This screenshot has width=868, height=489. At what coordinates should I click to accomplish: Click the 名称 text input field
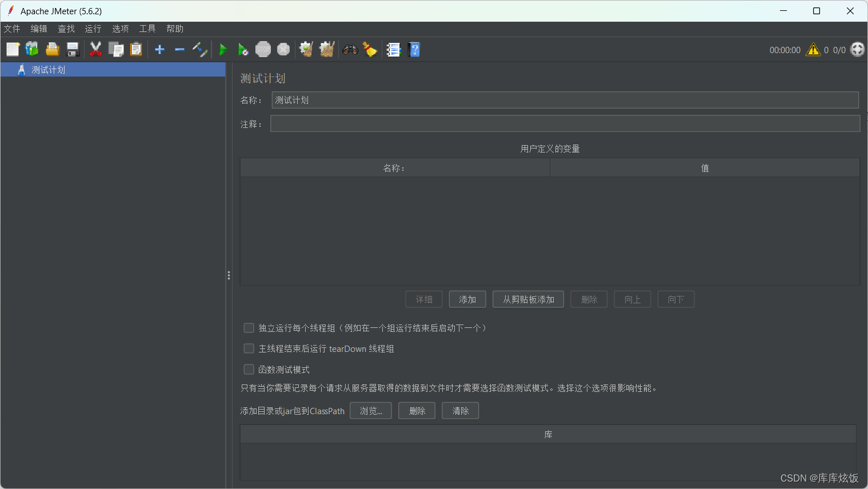(x=565, y=99)
